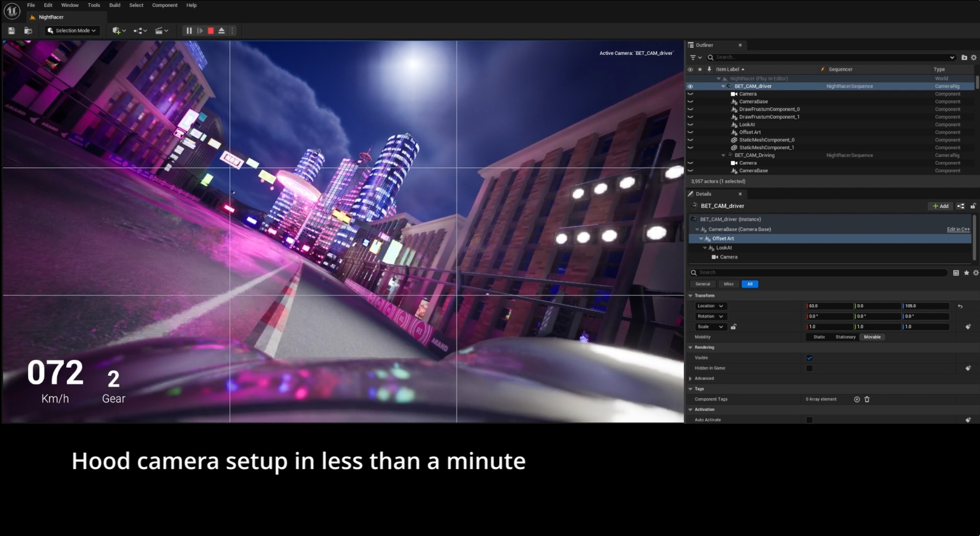Open the Build menu
This screenshot has height=536, width=980.
114,5
